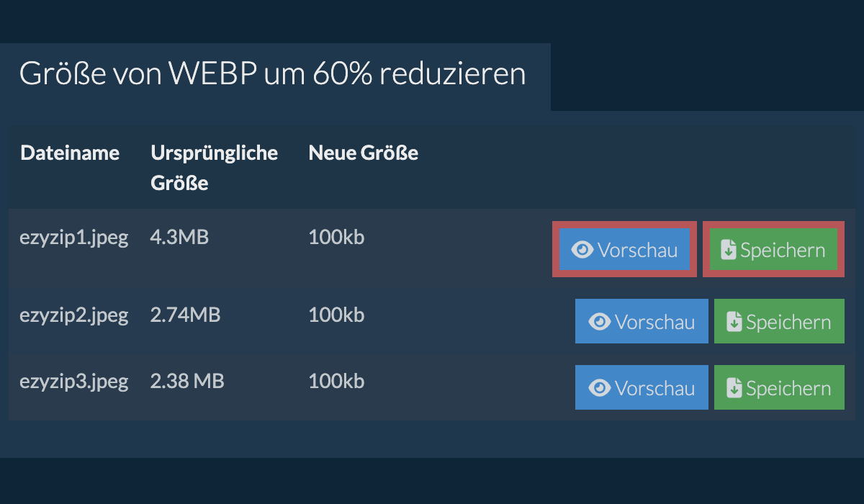Select the ezyzip3.jpeg file name

[x=73, y=381]
